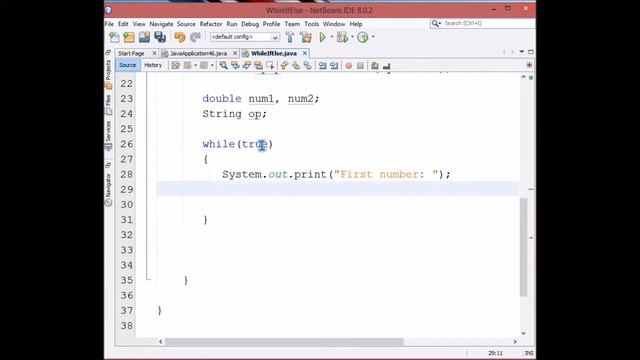Focus the Search (Ctrl+I) field

pos(483,24)
